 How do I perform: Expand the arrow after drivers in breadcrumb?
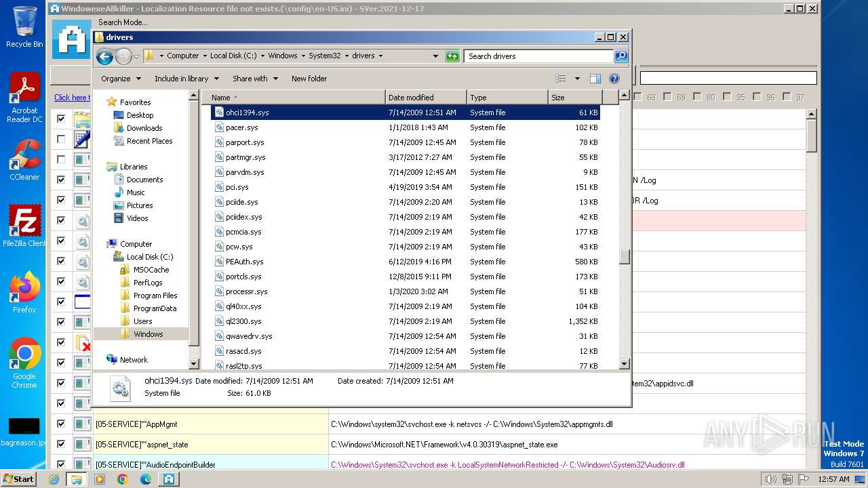click(x=380, y=56)
